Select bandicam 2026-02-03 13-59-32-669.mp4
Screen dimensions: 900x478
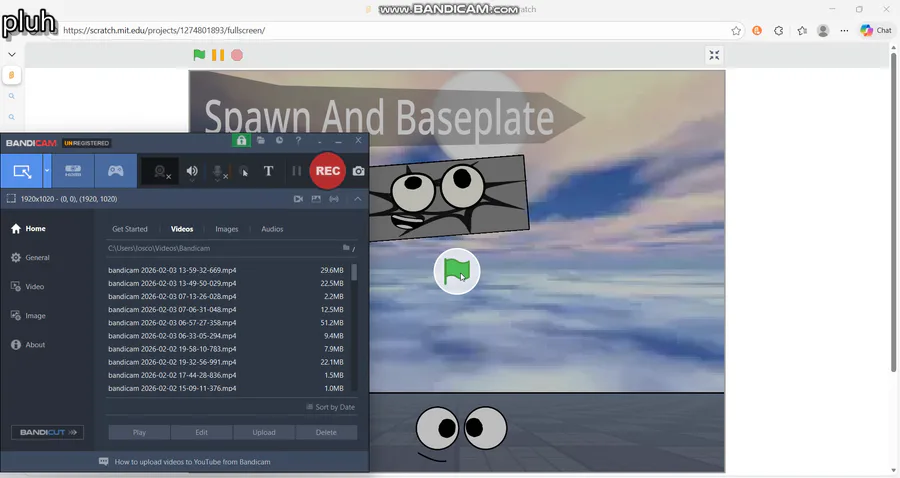coord(226,270)
